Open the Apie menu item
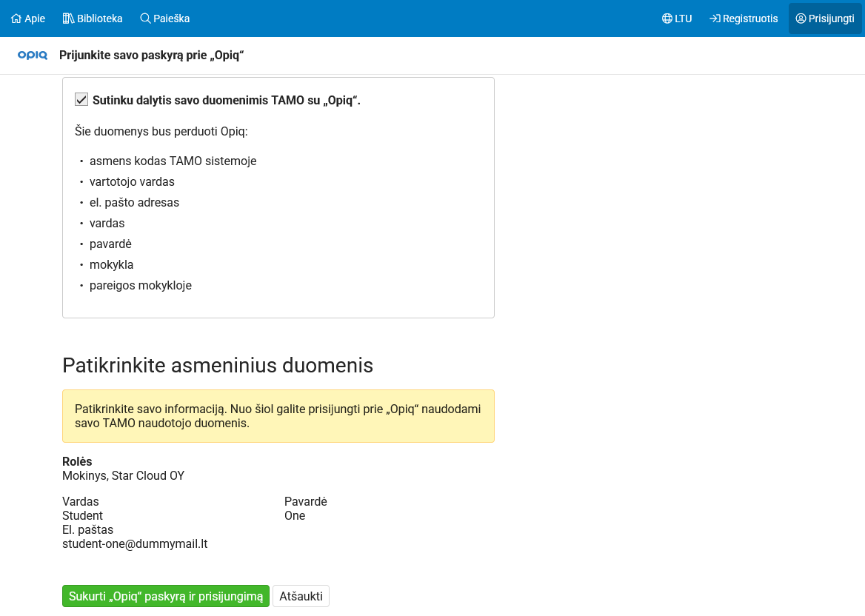Screen dimensions: 865x616 [35, 19]
